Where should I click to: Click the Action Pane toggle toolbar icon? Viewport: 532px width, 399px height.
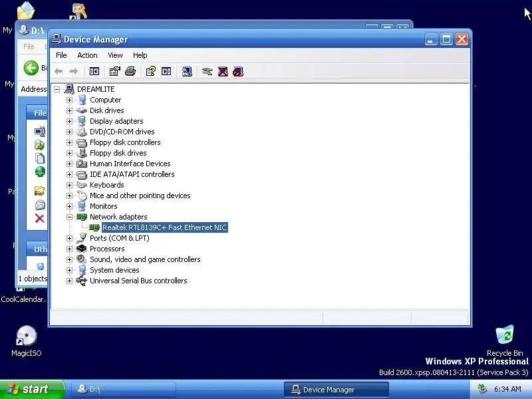coord(166,71)
